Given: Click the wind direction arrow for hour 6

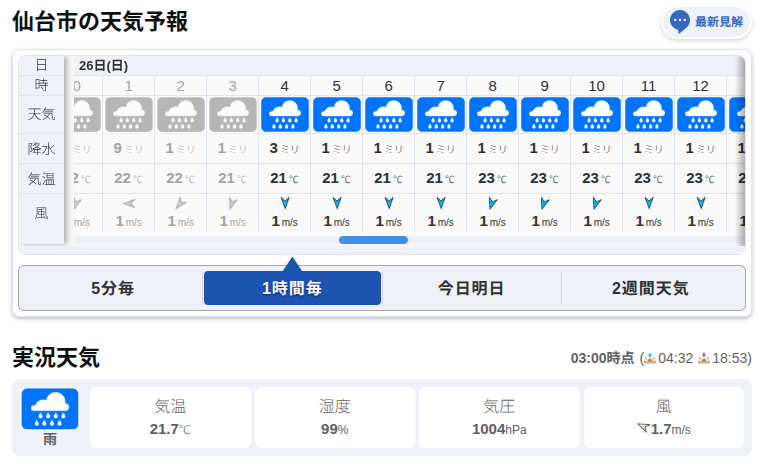Looking at the screenshot, I should [x=389, y=203].
